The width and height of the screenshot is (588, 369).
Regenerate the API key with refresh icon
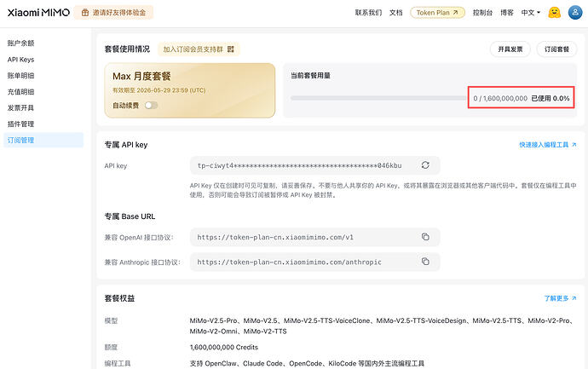coord(425,165)
